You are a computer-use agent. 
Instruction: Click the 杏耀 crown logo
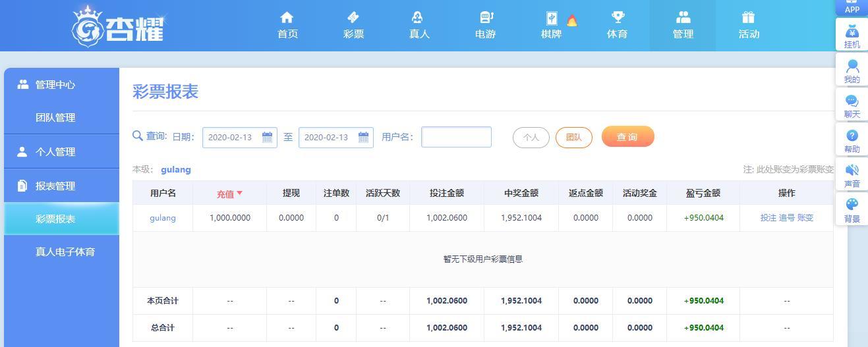(x=117, y=26)
